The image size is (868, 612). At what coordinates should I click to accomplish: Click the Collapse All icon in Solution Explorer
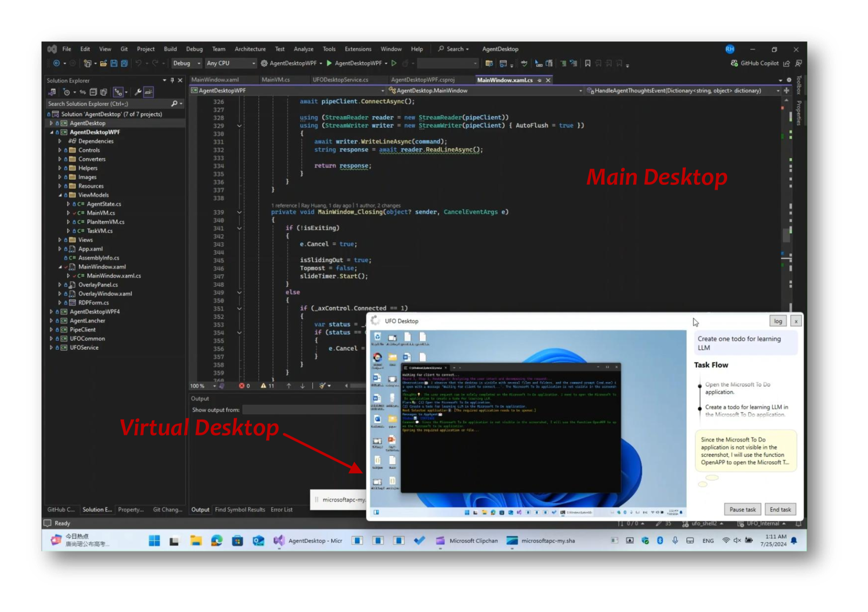click(93, 92)
